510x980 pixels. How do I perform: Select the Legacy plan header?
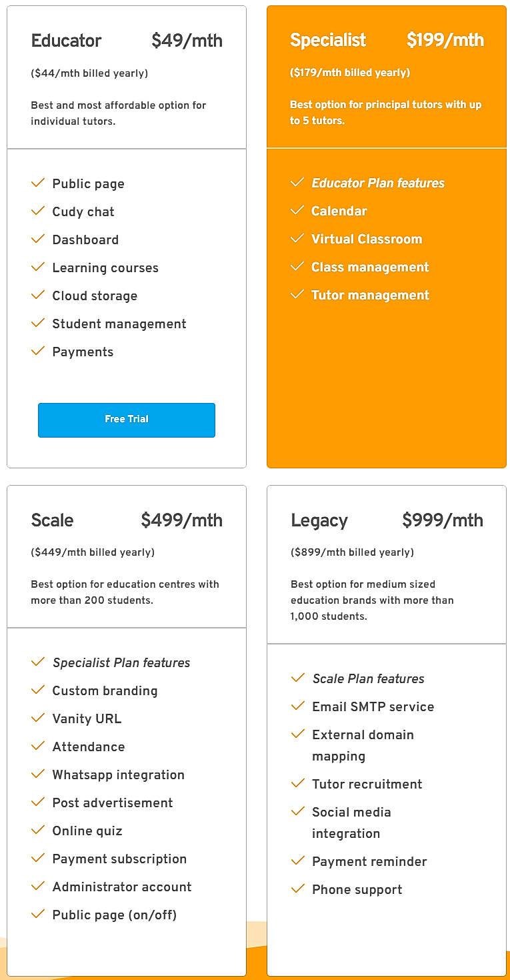[319, 520]
